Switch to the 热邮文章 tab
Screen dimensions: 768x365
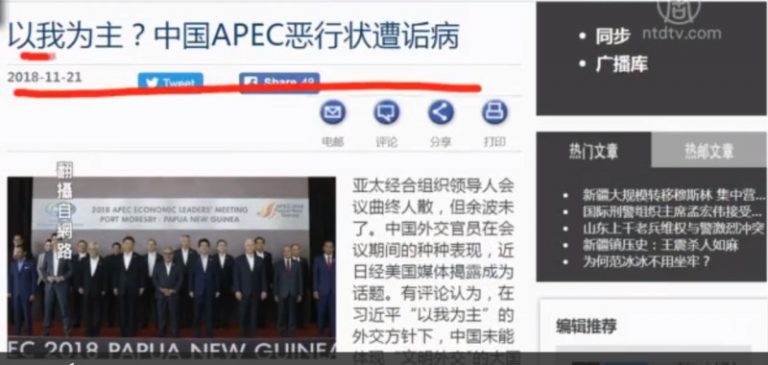coord(709,150)
